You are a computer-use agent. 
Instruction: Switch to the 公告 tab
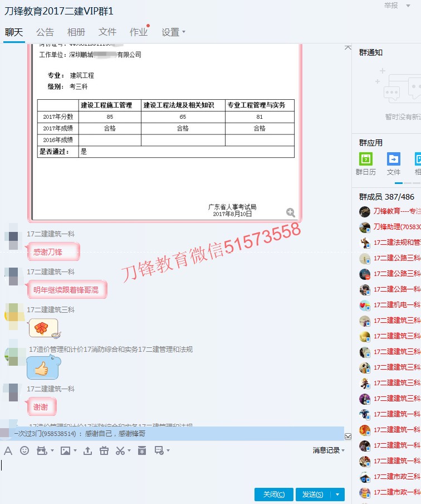pyautogui.click(x=45, y=32)
